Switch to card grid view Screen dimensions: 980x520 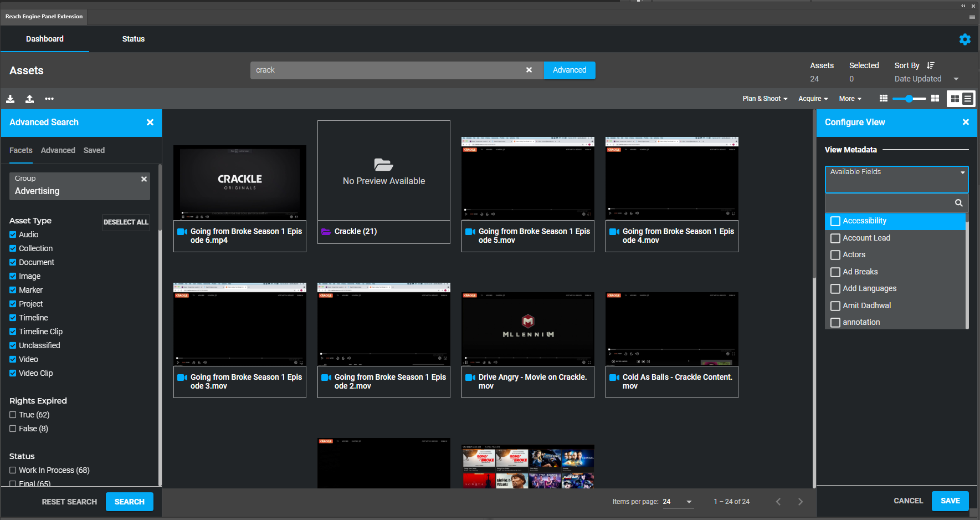pyautogui.click(x=955, y=99)
